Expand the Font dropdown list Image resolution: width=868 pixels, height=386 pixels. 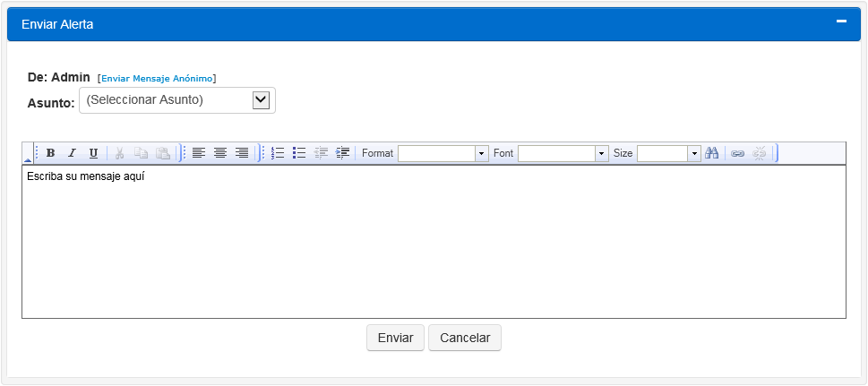coord(601,154)
